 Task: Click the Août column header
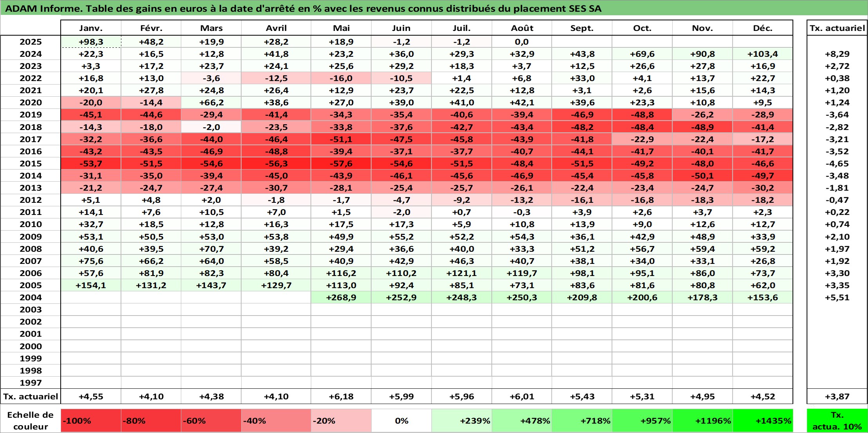522,28
